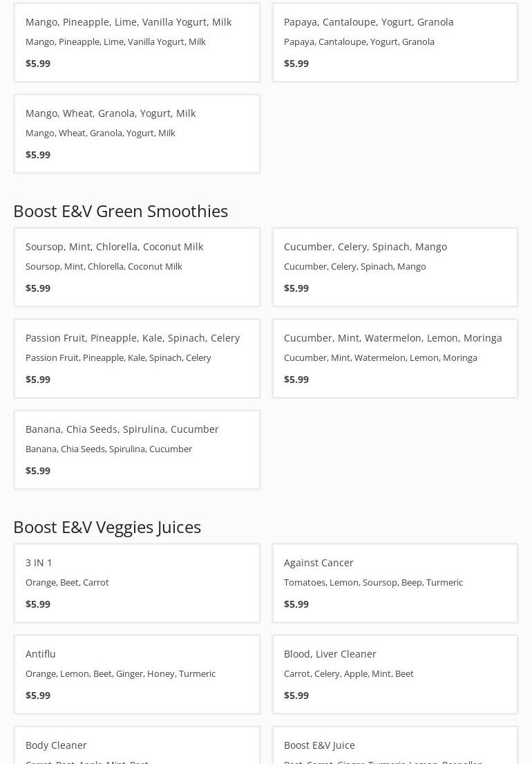Screen dimensions: 532x764
Task: Pick Passion Fruit, Pineapple, Kale smoothie
Action: coord(132,338)
